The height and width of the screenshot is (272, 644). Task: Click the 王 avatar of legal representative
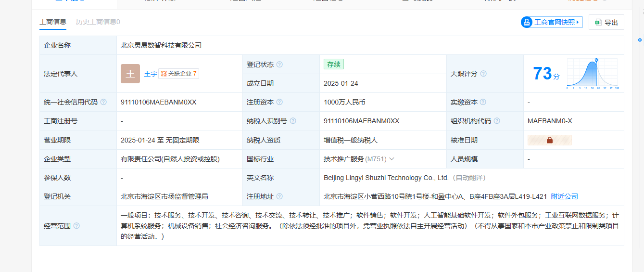[130, 74]
